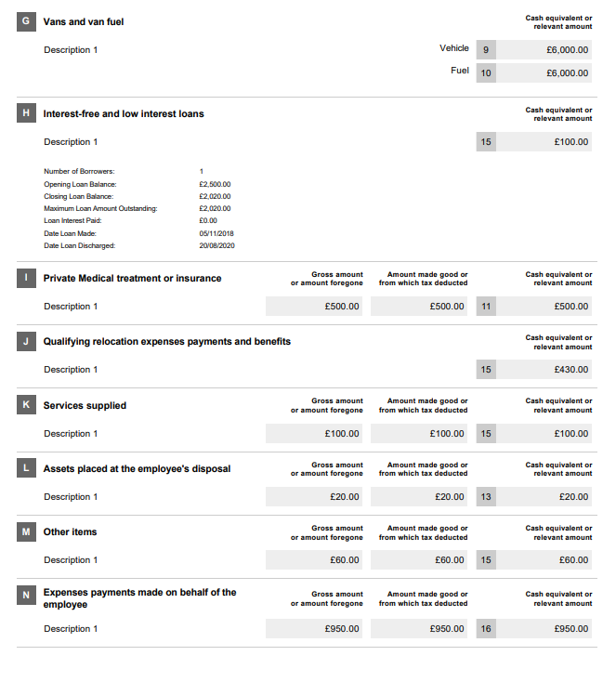The width and height of the screenshot is (616, 695).
Task: Click the section N letter badge
Action: coord(26,596)
